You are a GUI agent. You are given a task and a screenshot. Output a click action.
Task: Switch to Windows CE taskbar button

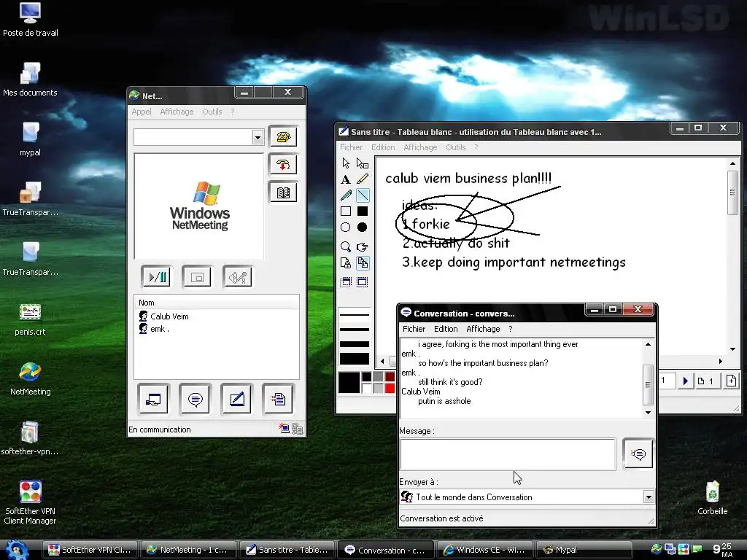pos(485,550)
